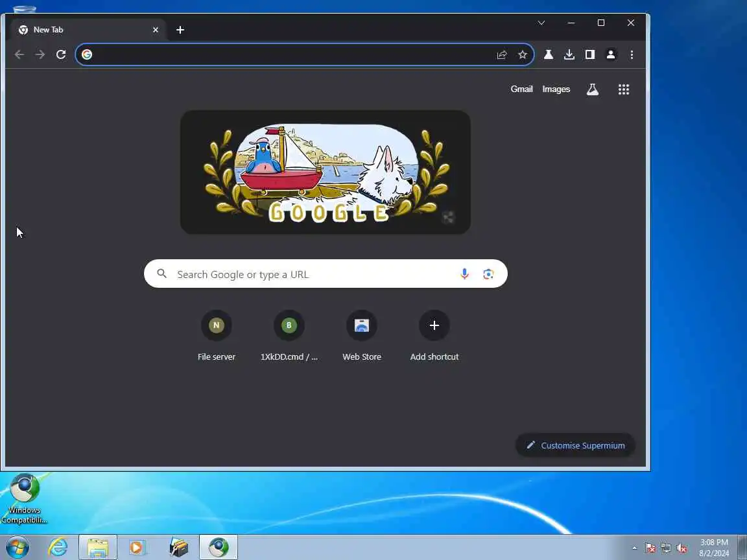Click the Search Google or type a URL box
747x560 pixels.
pos(326,274)
